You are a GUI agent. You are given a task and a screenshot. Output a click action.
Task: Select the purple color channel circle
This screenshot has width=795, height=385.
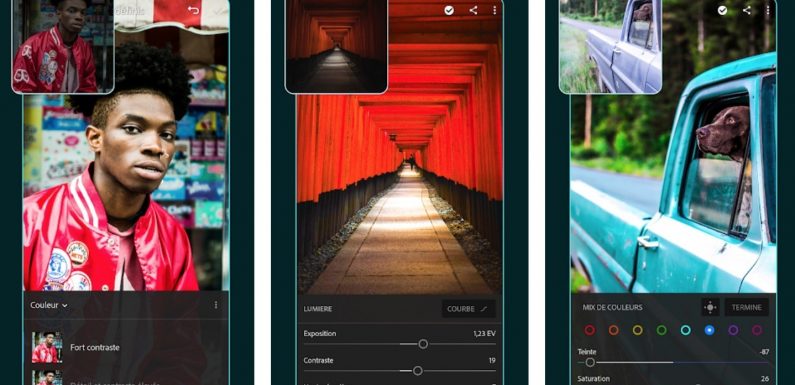click(733, 330)
